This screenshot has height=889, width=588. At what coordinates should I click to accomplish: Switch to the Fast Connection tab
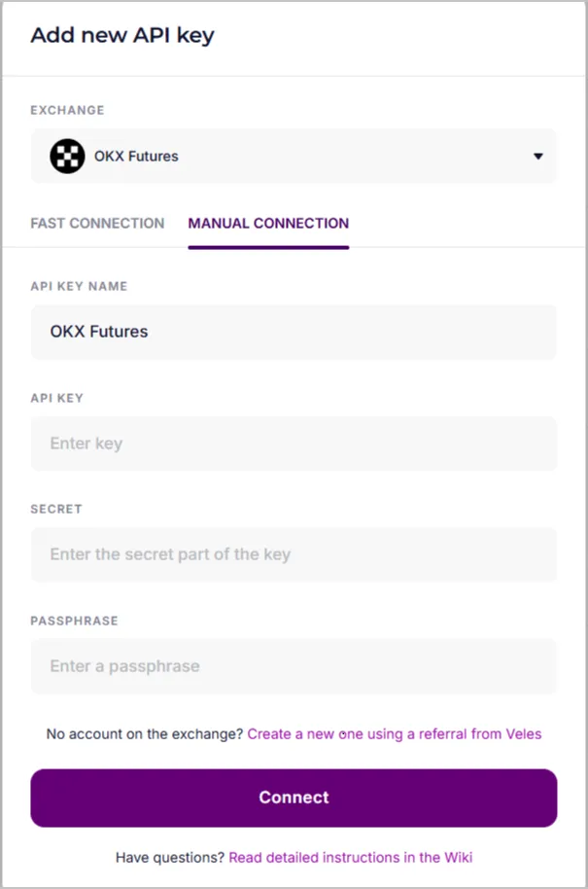point(97,223)
